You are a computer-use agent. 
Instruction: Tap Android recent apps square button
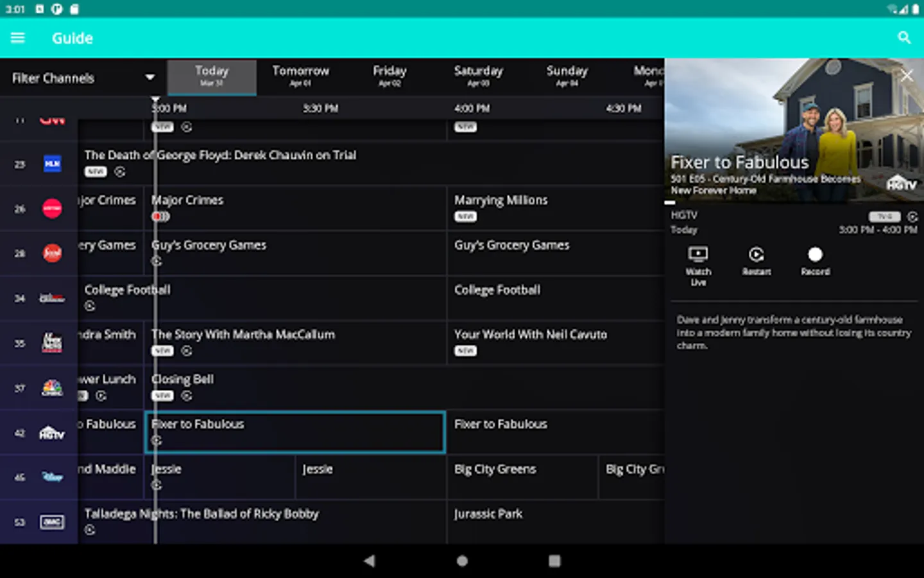(554, 561)
